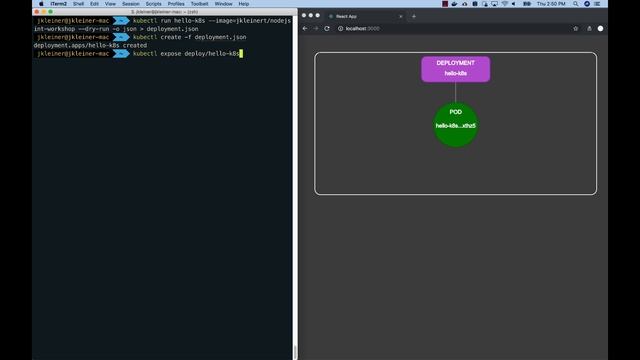Viewport: 640px width, 360px height.
Task: Open the Session menu
Action: (131, 4)
